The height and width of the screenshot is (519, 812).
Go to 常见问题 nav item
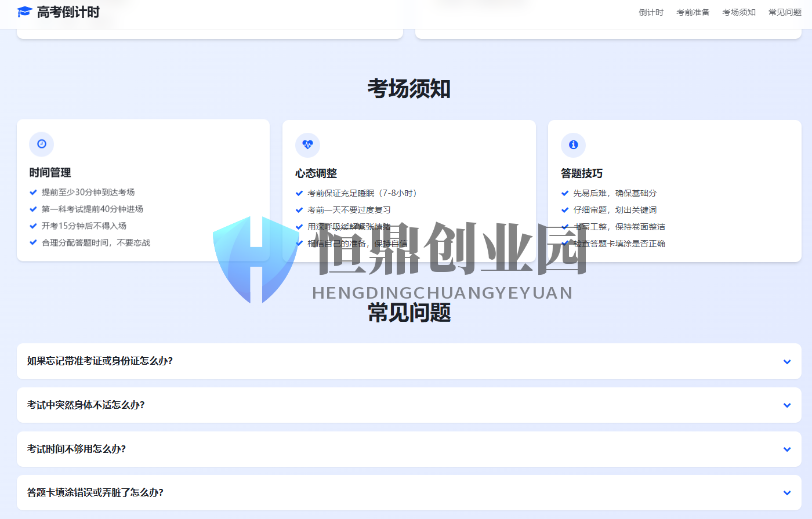click(785, 12)
